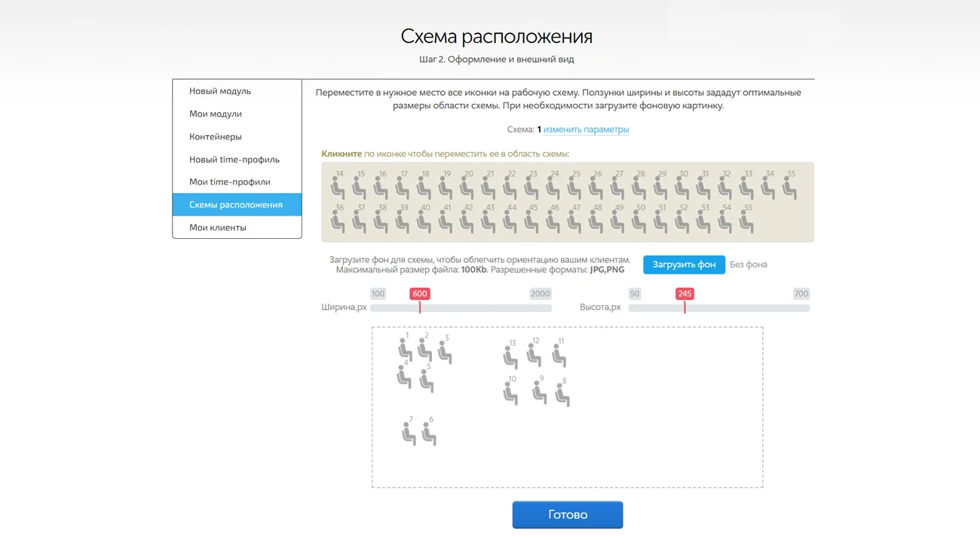Click the изменить параметры link
Screen dimensions: 980x551
pos(586,130)
